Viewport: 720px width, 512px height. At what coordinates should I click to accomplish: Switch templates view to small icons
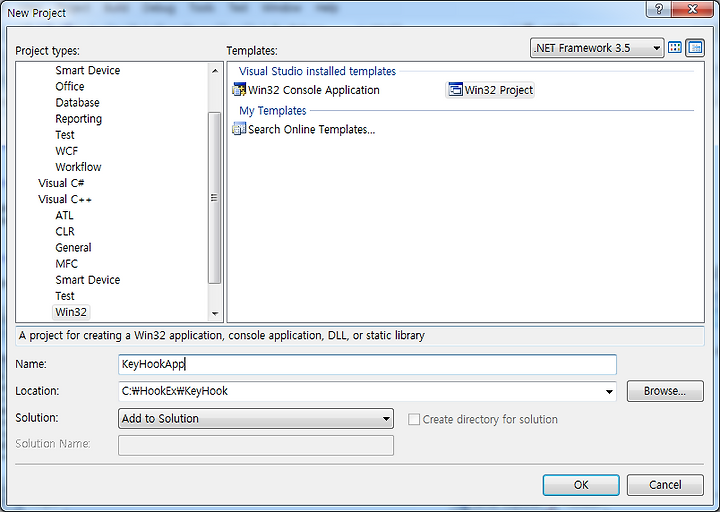(x=695, y=47)
